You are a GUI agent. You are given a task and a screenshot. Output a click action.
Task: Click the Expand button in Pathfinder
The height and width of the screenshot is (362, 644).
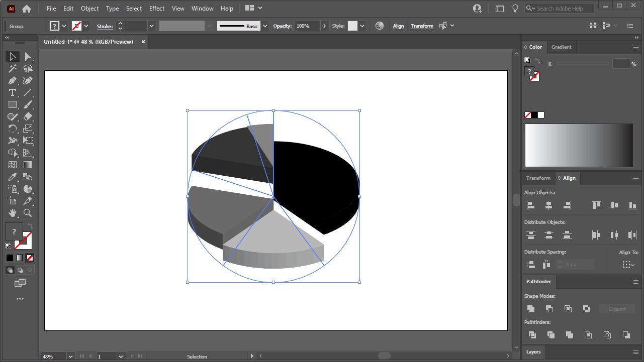[x=617, y=308]
